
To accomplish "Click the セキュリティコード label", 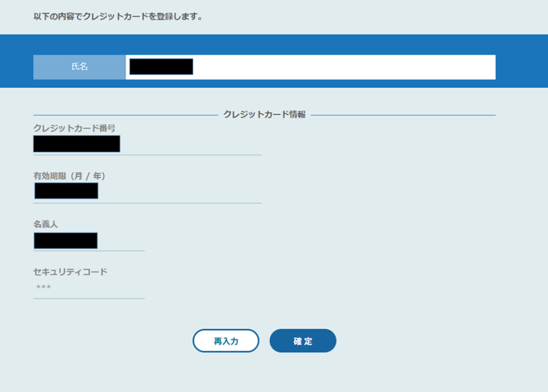I will pyautogui.click(x=70, y=272).
